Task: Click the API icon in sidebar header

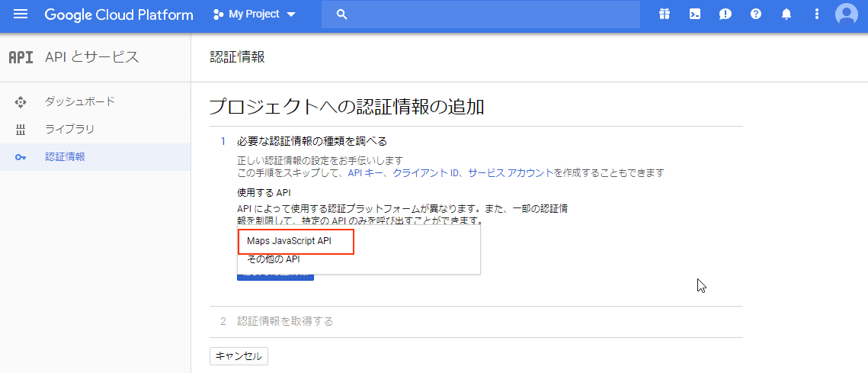Action: 21,57
